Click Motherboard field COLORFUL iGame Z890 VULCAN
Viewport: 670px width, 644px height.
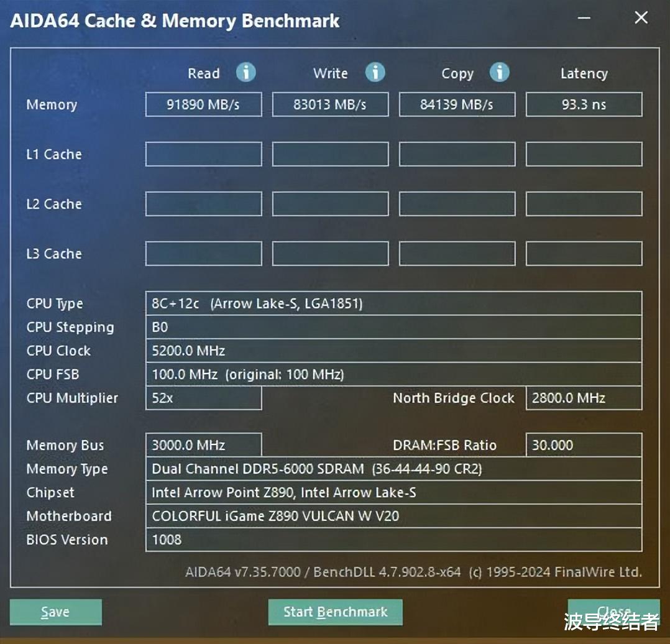click(393, 516)
